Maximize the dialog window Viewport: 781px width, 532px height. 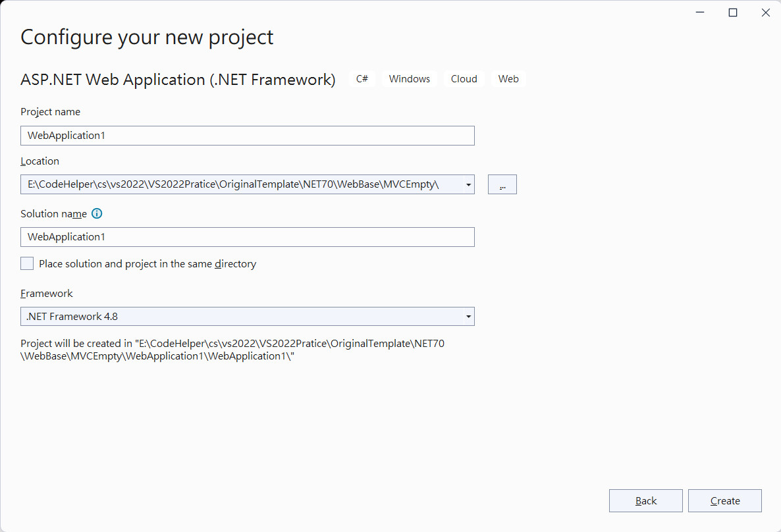[x=733, y=13]
